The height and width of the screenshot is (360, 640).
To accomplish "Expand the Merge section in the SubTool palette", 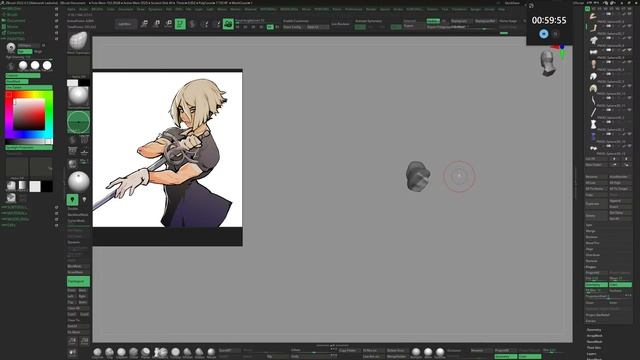I will click(591, 231).
